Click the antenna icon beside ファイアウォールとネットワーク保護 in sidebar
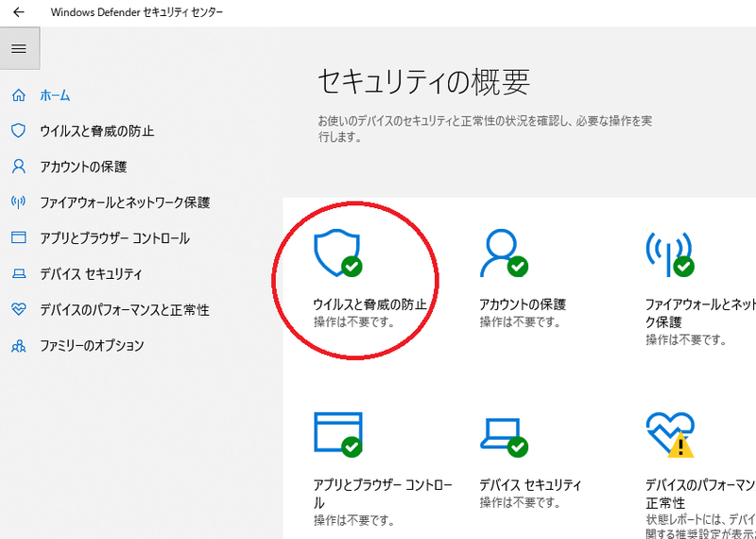This screenshot has width=756, height=539. click(x=18, y=202)
